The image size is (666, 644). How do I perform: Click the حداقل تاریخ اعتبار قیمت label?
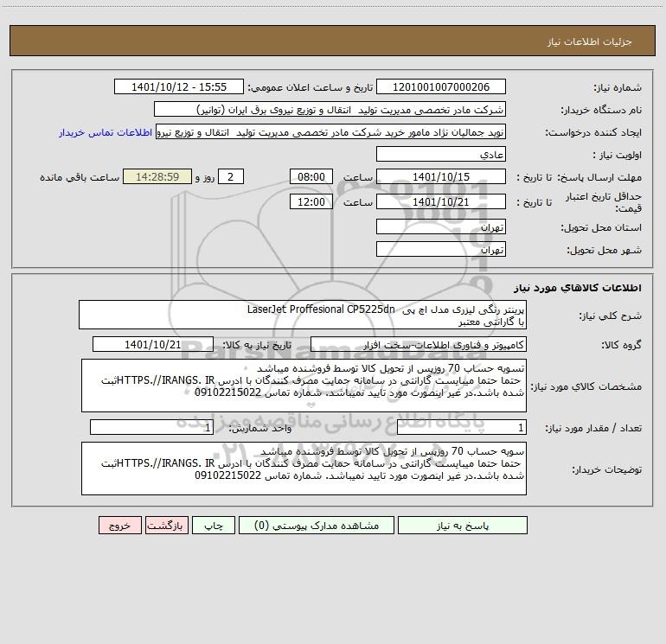[604, 202]
